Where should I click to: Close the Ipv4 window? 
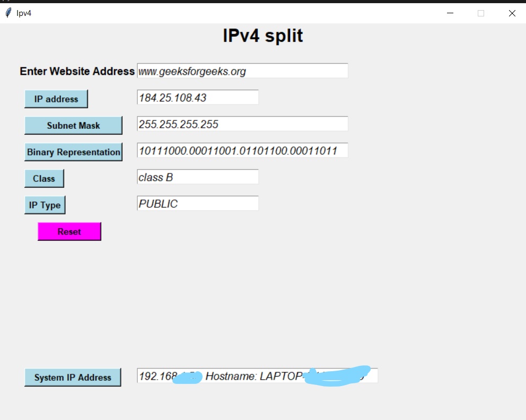(512, 13)
